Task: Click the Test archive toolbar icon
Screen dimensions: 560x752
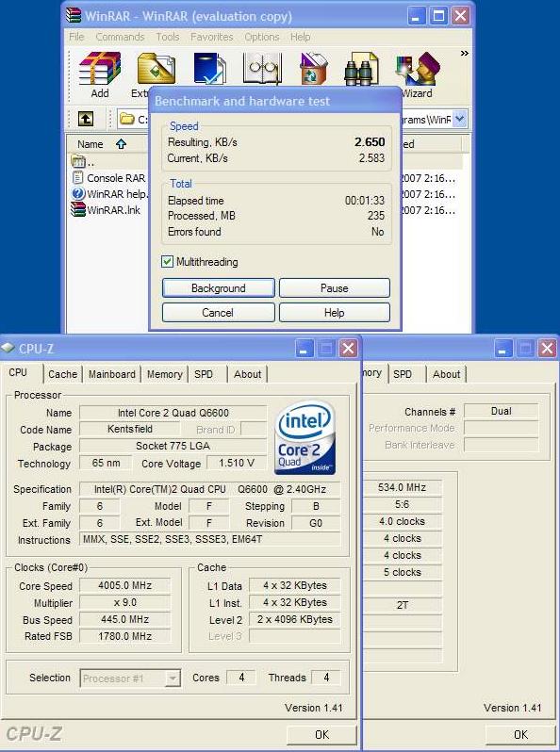Action: click(209, 69)
